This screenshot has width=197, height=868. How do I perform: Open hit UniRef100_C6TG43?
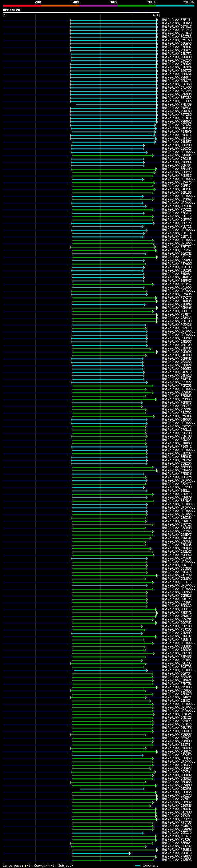(x=176, y=33)
